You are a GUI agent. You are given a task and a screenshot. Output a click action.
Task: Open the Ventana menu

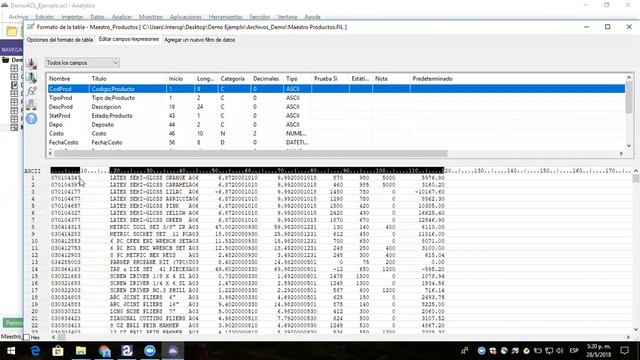(287, 17)
